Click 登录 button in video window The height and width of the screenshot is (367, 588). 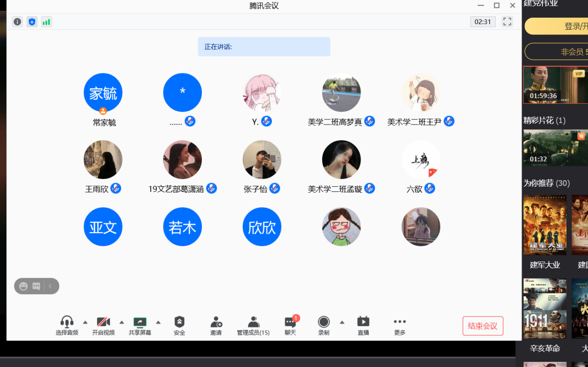(556, 26)
